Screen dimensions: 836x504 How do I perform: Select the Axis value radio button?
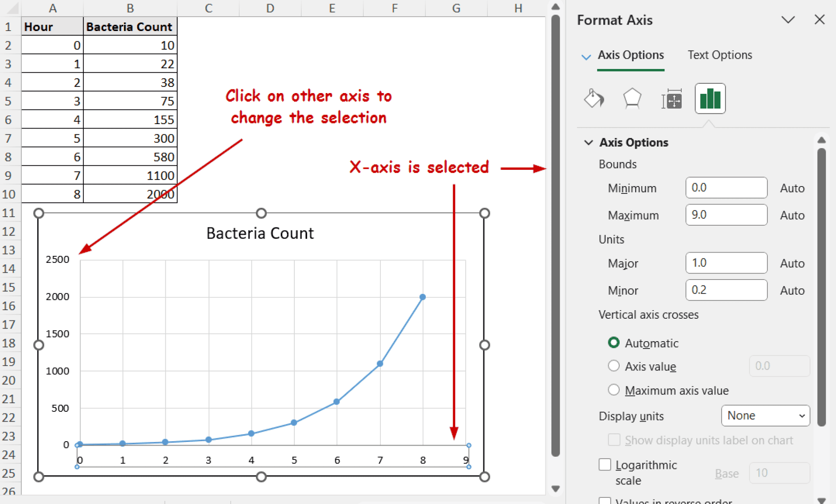(614, 366)
